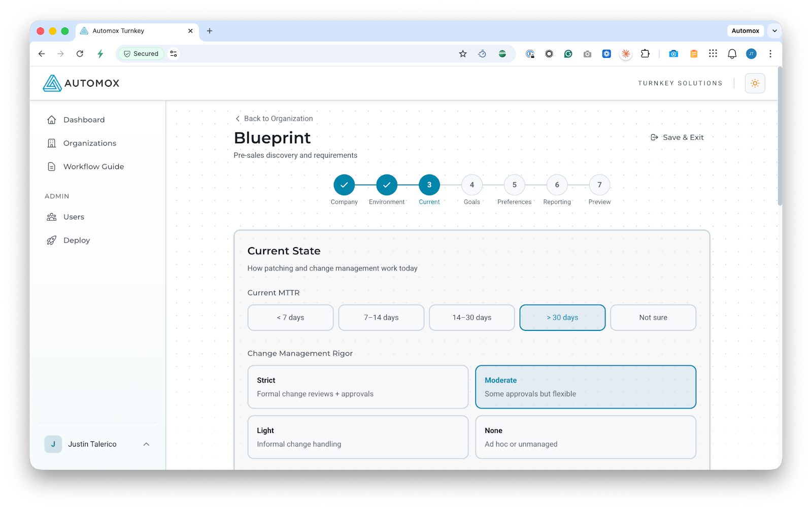Click the blue camera extension icon

pos(673,54)
